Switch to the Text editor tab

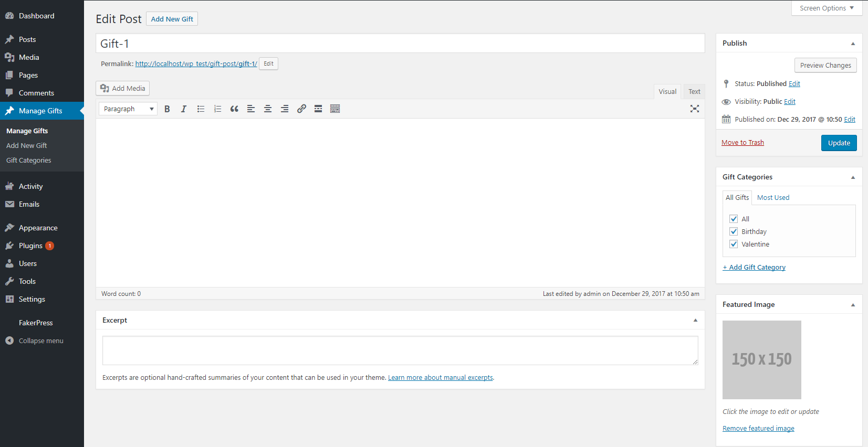[x=694, y=91]
